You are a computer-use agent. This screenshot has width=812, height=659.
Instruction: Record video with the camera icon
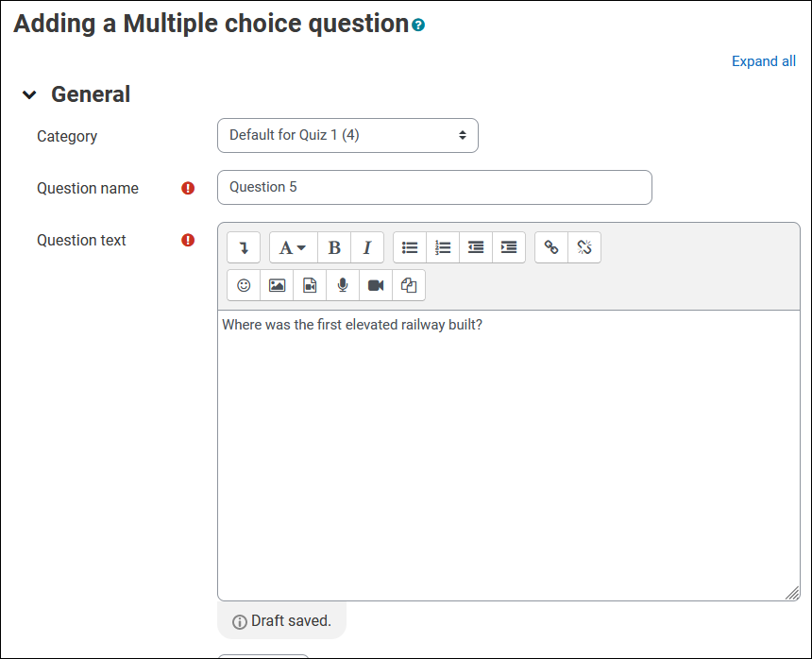click(x=376, y=285)
